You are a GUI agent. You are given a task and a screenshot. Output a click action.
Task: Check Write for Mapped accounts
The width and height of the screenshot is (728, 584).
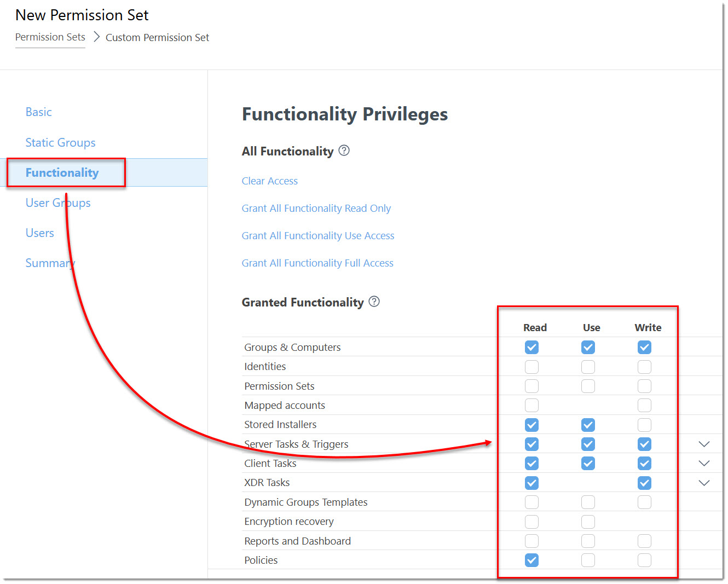(644, 406)
